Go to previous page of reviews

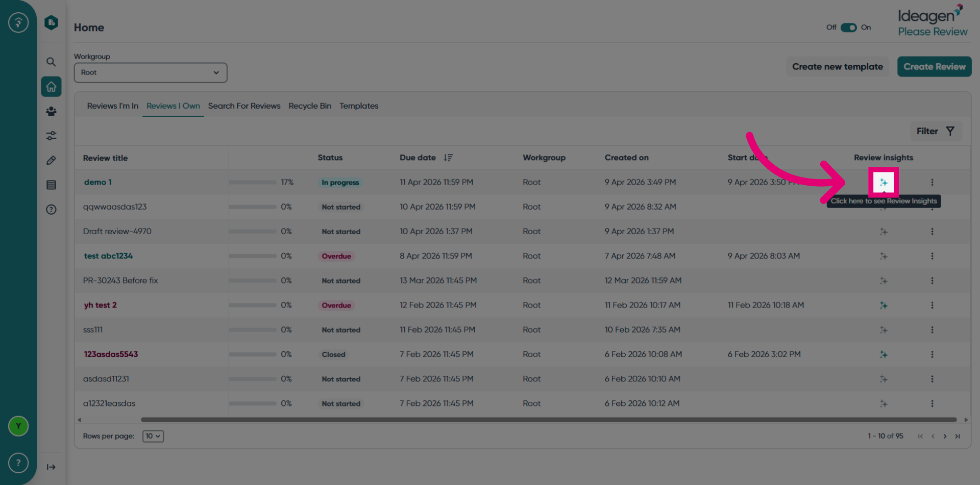[933, 436]
